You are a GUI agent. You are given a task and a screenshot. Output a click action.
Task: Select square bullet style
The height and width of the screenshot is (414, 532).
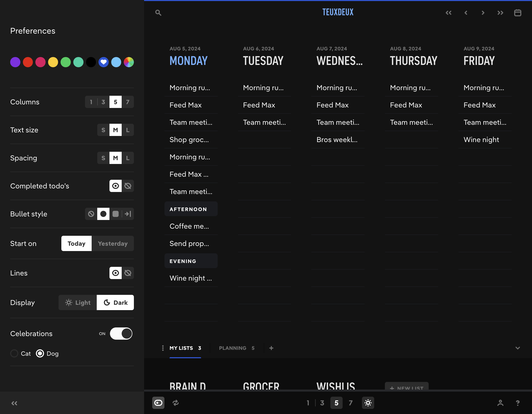(116, 214)
